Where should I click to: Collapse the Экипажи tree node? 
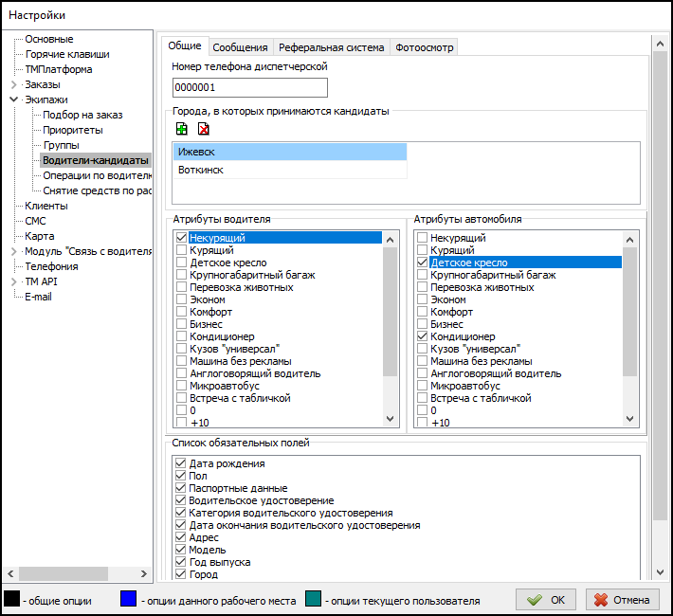[13, 100]
